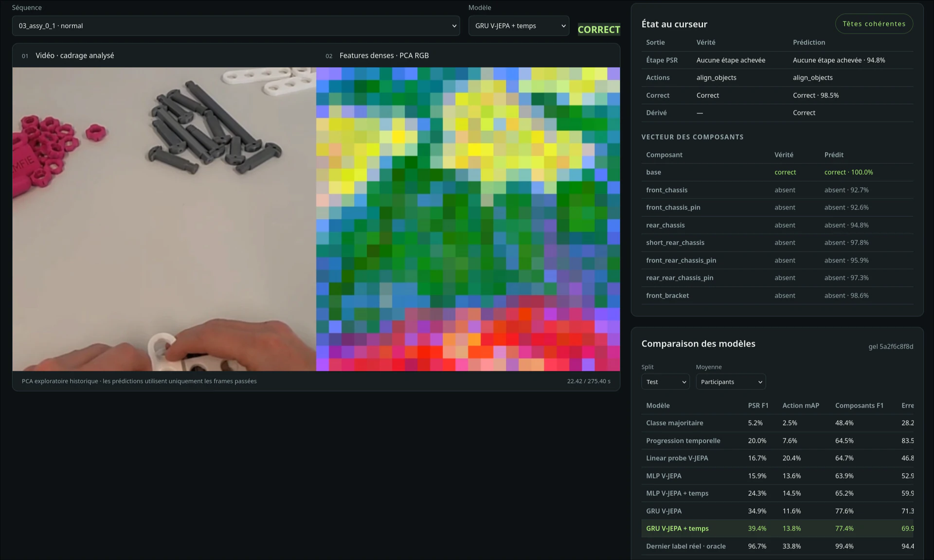Click the front_rear_chassis_pin component row
Screen dimensions: 934x560
pos(777,261)
